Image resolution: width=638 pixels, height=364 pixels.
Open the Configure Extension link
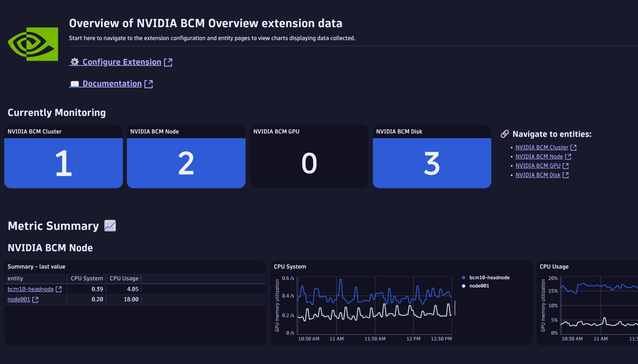pyautogui.click(x=122, y=62)
